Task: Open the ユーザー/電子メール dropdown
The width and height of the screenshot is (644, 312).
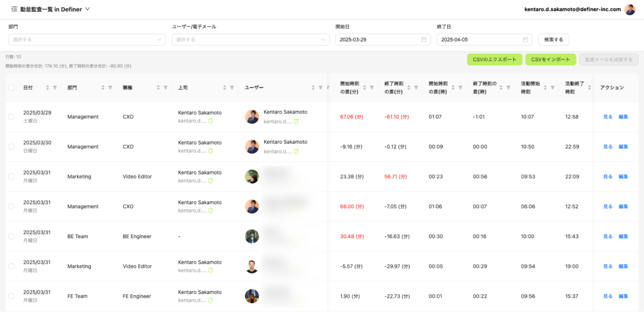Action: 250,40
